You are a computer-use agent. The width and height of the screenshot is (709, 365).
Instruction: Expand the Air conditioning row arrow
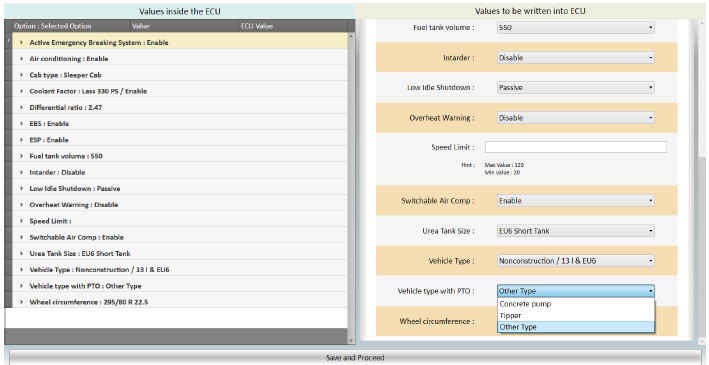coord(21,59)
